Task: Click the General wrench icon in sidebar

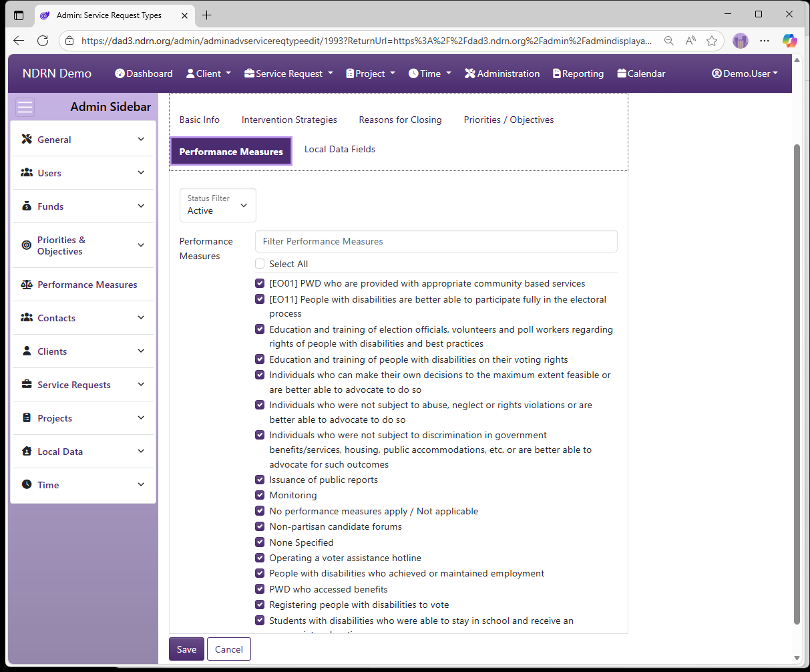Action: (27, 139)
